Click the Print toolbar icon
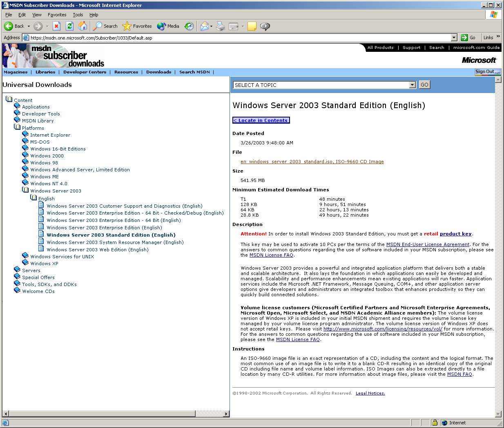This screenshot has width=504, height=428. (220, 26)
